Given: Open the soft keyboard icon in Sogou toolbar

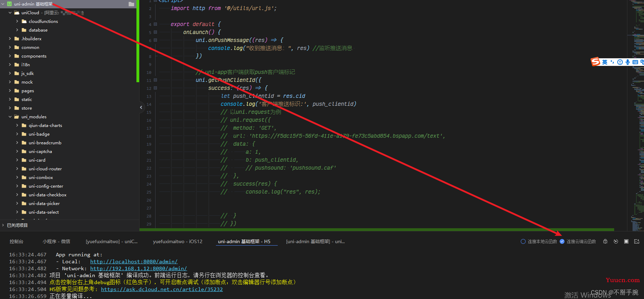Looking at the screenshot, I should pyautogui.click(x=635, y=62).
